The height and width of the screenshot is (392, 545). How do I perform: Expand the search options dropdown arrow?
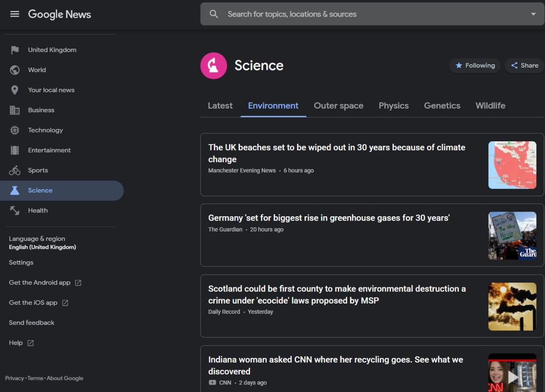tap(533, 14)
